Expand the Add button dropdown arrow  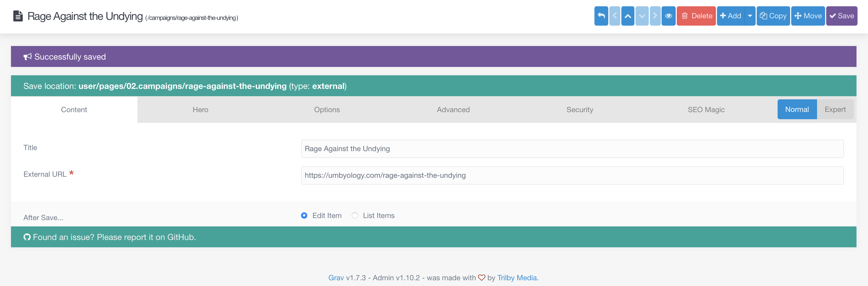750,16
